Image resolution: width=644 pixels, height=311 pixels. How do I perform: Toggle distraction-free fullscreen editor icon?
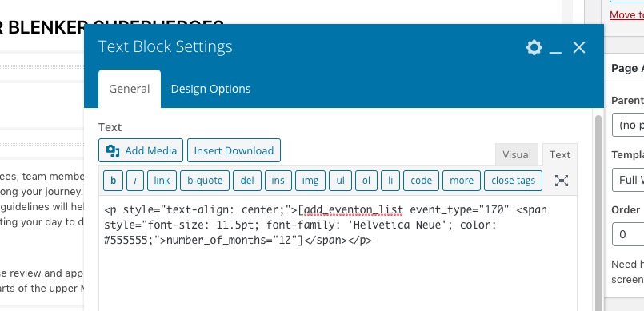point(562,181)
